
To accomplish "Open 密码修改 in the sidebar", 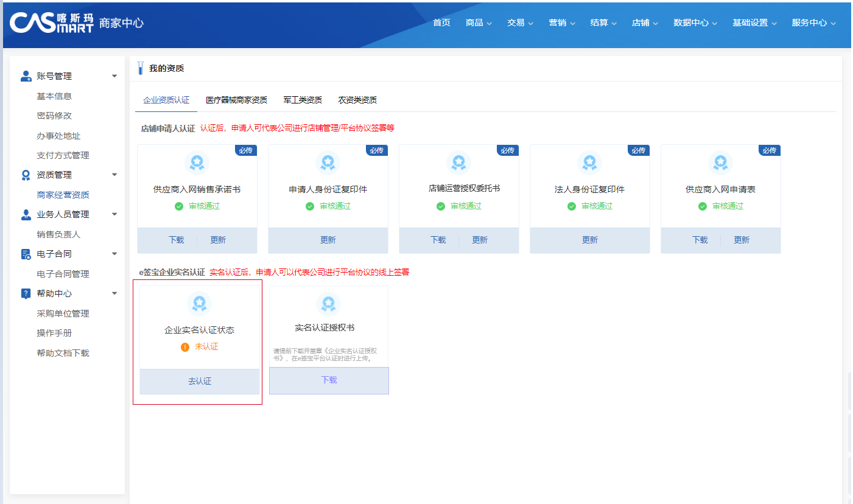I will coord(54,116).
